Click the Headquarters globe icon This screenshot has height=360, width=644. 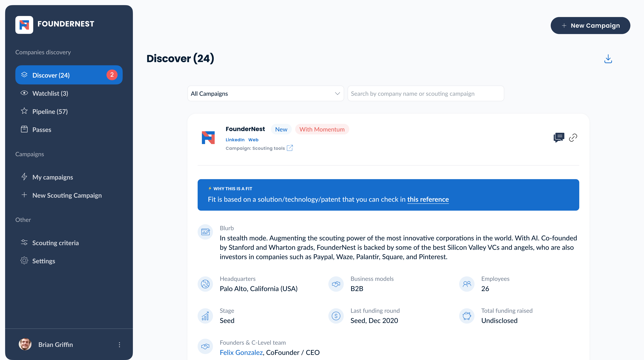pos(205,284)
